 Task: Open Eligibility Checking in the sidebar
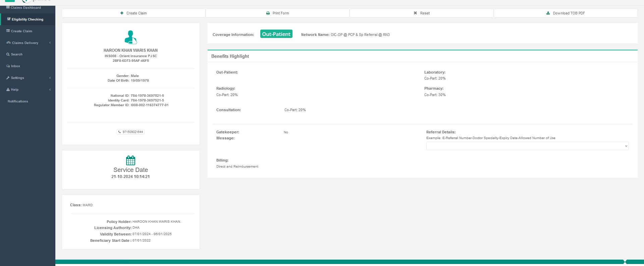point(27,19)
